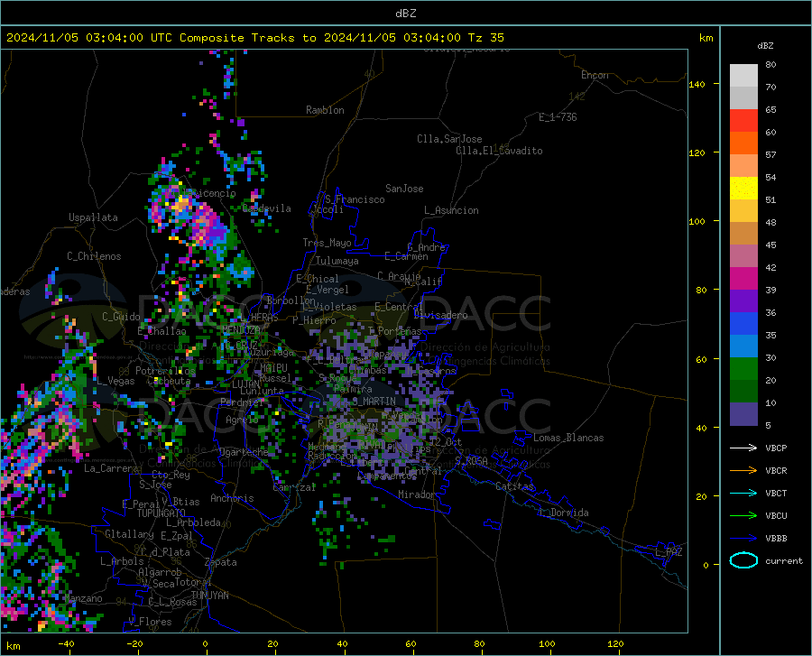Pick the light blue 30-35 dBZ swatch
812x656 pixels.
tap(743, 346)
